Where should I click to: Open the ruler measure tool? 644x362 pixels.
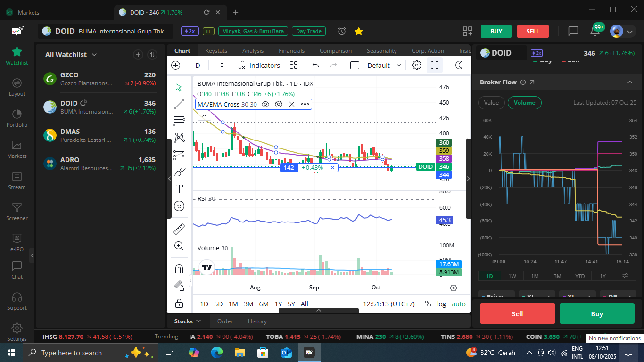pyautogui.click(x=179, y=229)
